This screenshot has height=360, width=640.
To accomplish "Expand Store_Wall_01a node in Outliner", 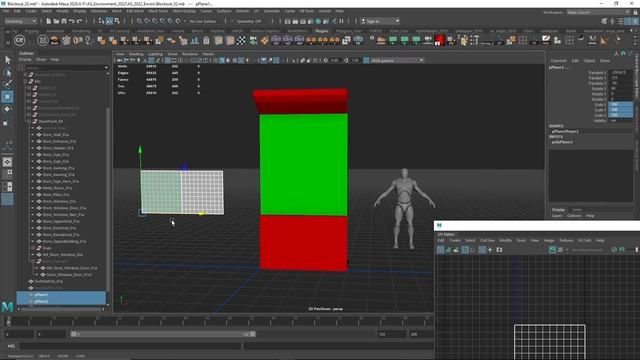I will pyautogui.click(x=33, y=135).
